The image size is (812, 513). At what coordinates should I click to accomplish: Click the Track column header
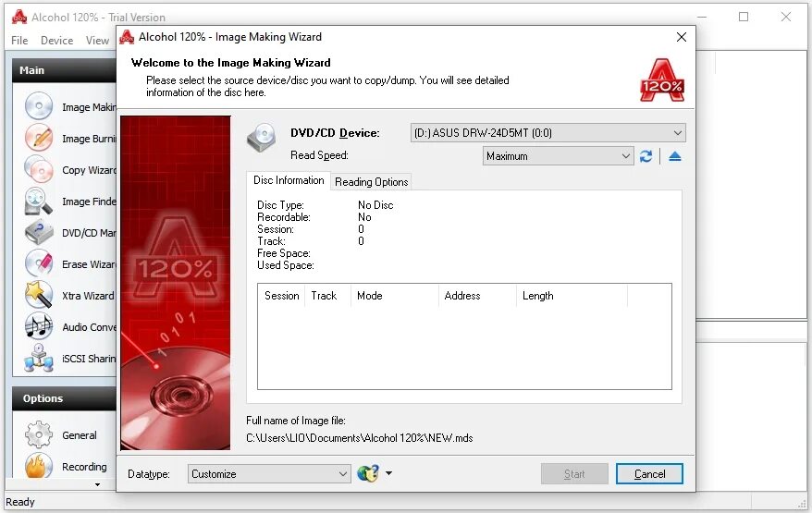(327, 296)
